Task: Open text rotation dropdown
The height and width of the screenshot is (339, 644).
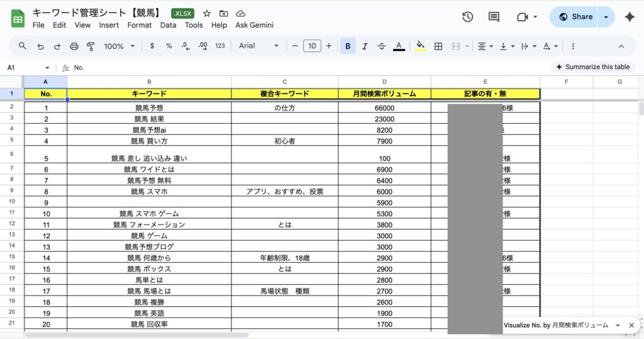Action: tap(550, 47)
